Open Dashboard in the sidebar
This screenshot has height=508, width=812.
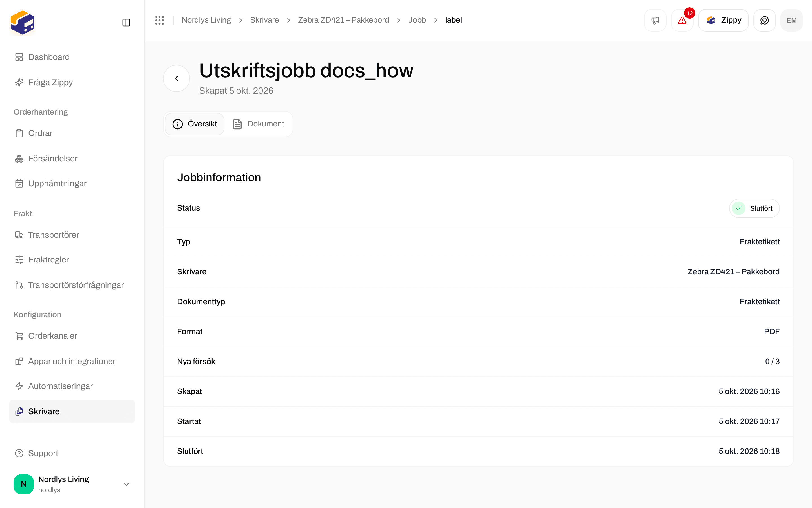(72, 57)
